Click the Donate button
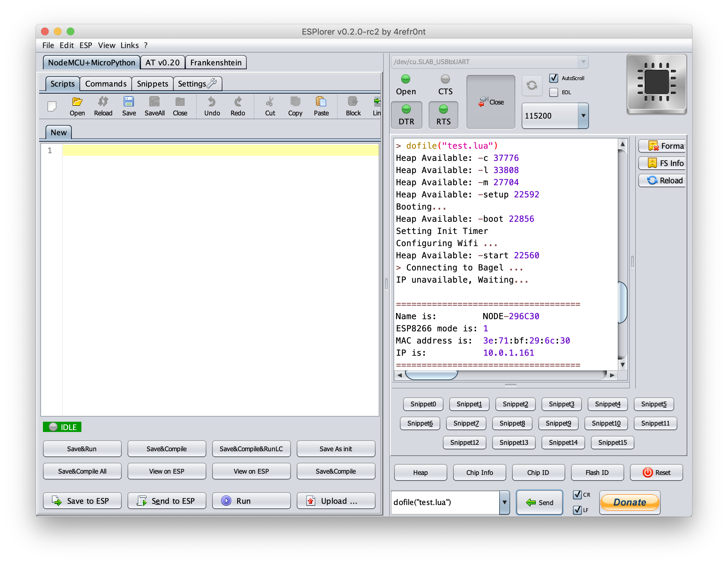 (x=630, y=503)
